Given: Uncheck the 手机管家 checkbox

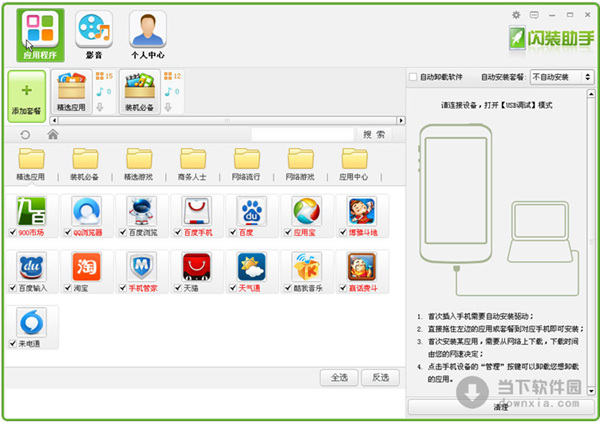Looking at the screenshot, I should click(x=123, y=288).
